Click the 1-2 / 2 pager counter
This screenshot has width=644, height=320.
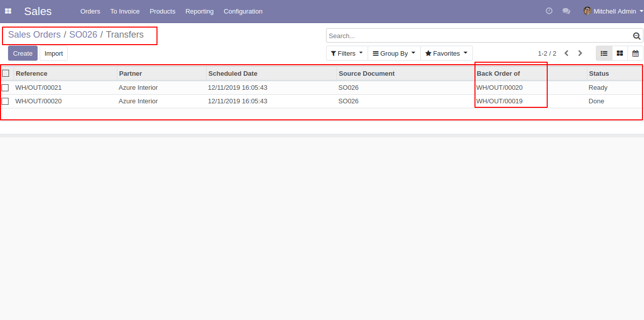point(547,53)
